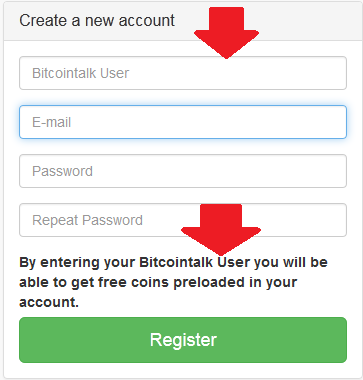Click the 'Password' placeholder label
Image resolution: width=363 pixels, height=380 pixels.
(62, 171)
